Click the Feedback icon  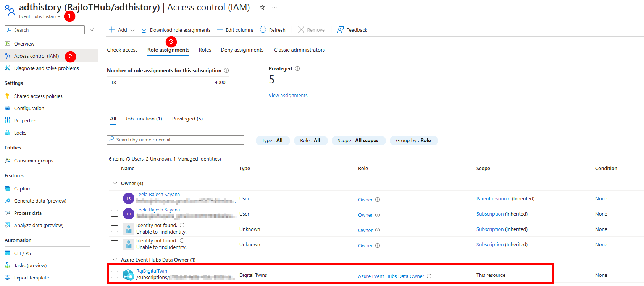point(341,29)
